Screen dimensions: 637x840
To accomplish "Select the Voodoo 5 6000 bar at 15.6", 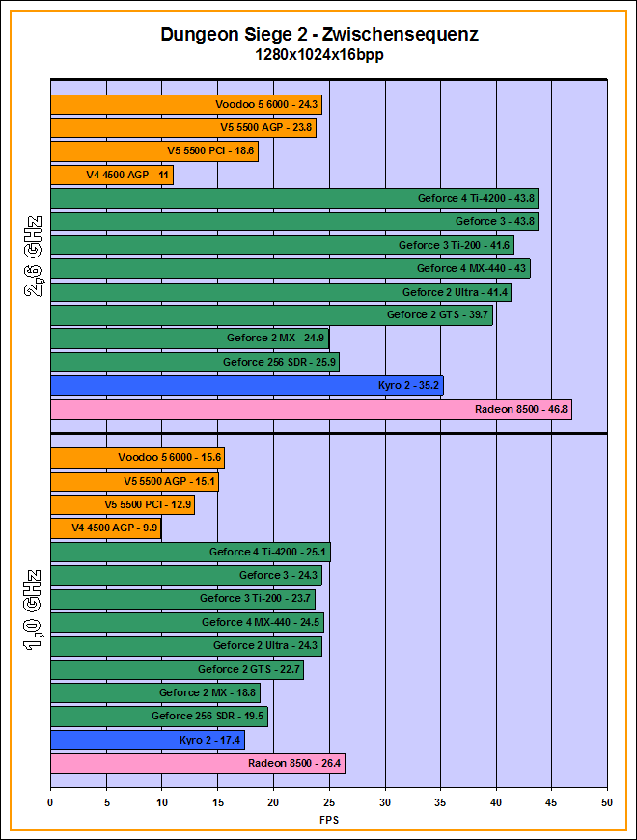I will pyautogui.click(x=136, y=459).
